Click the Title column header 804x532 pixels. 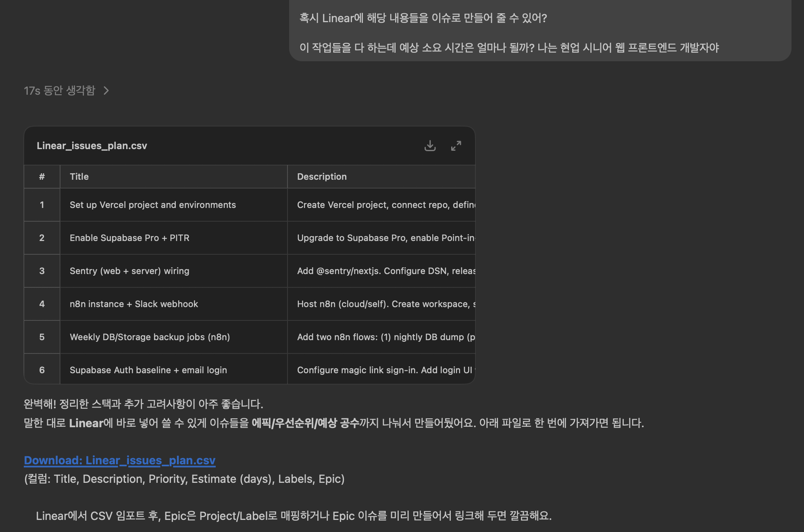[x=79, y=177]
